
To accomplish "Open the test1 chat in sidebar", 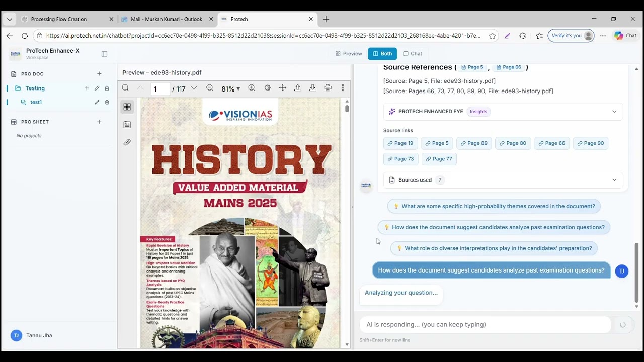I will coord(36,102).
